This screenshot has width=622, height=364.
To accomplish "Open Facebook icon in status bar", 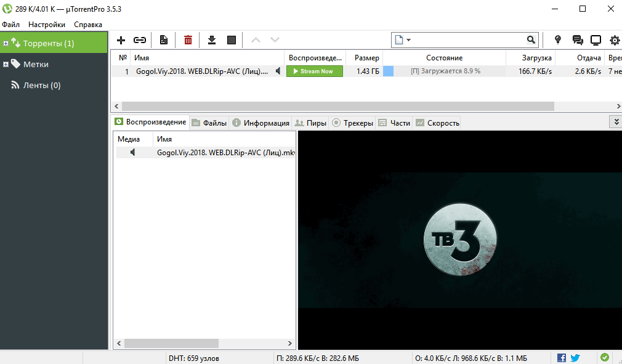I will (561, 358).
